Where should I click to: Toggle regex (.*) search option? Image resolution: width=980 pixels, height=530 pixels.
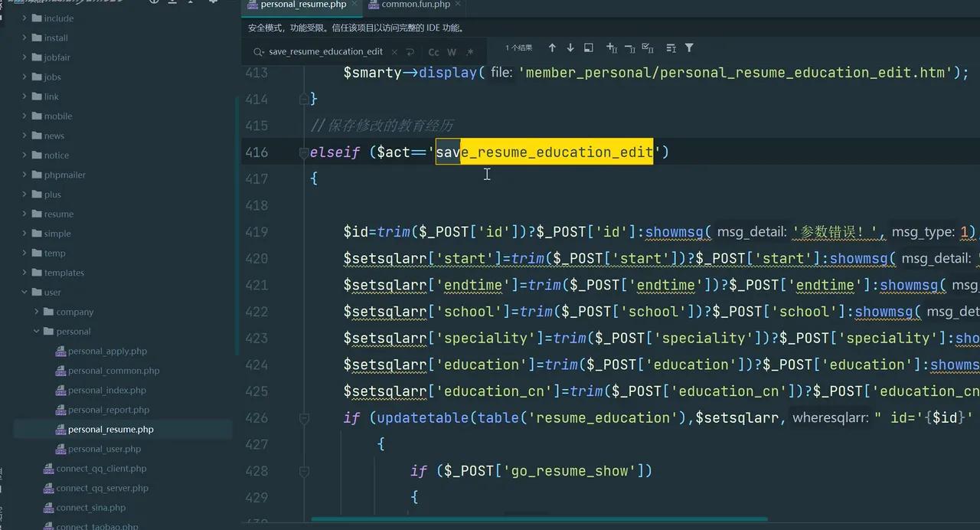(x=469, y=52)
